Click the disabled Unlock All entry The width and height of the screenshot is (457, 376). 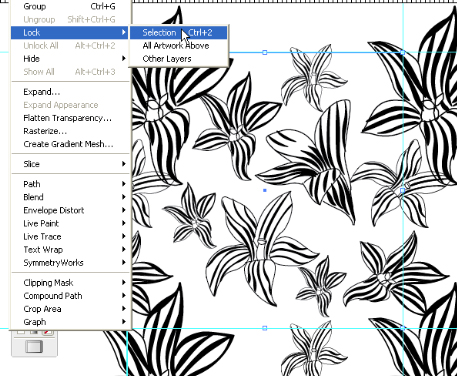70,46
